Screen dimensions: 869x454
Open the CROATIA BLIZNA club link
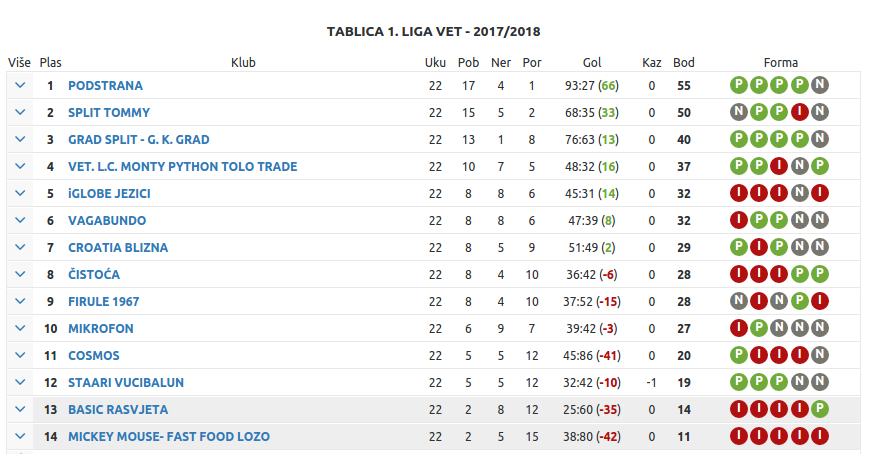tap(118, 248)
